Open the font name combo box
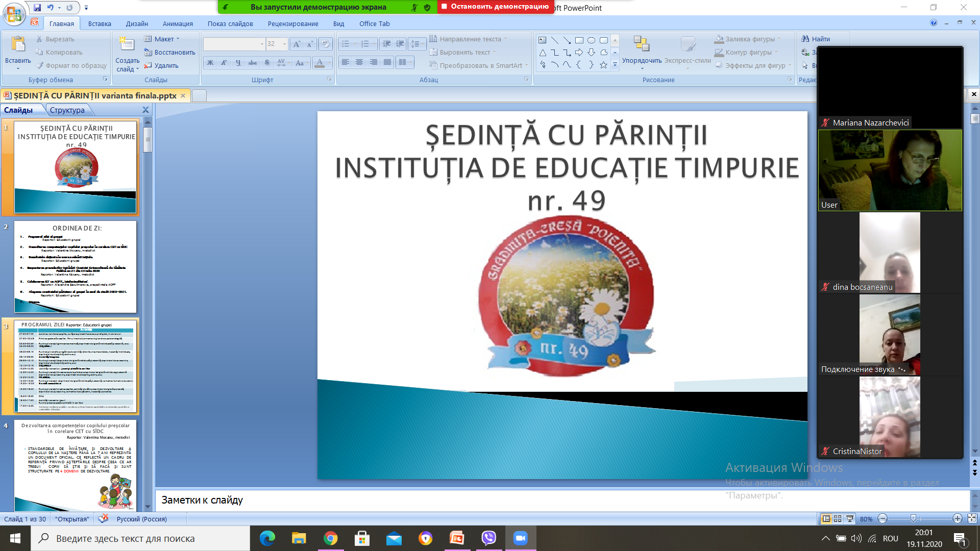980x551 pixels. 234,44
